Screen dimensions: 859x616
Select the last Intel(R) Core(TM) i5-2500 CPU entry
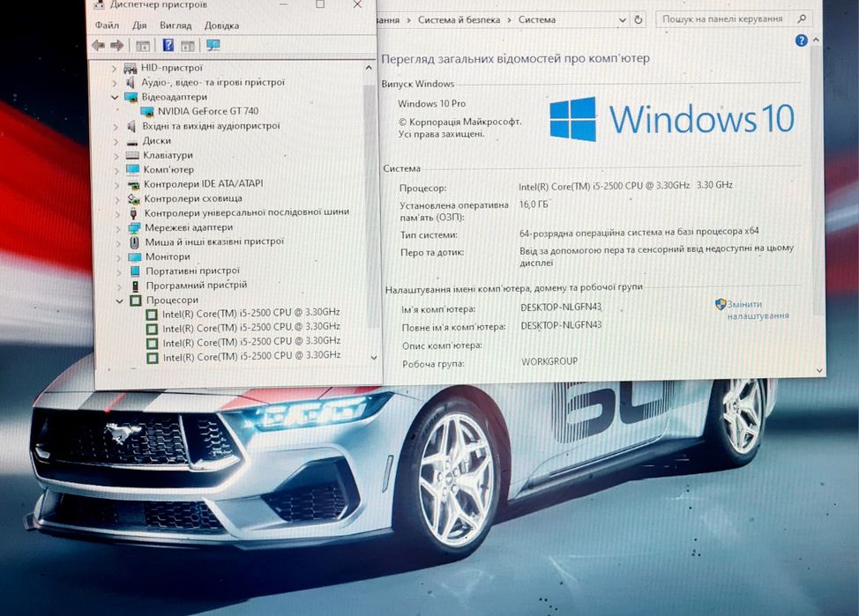pyautogui.click(x=251, y=356)
